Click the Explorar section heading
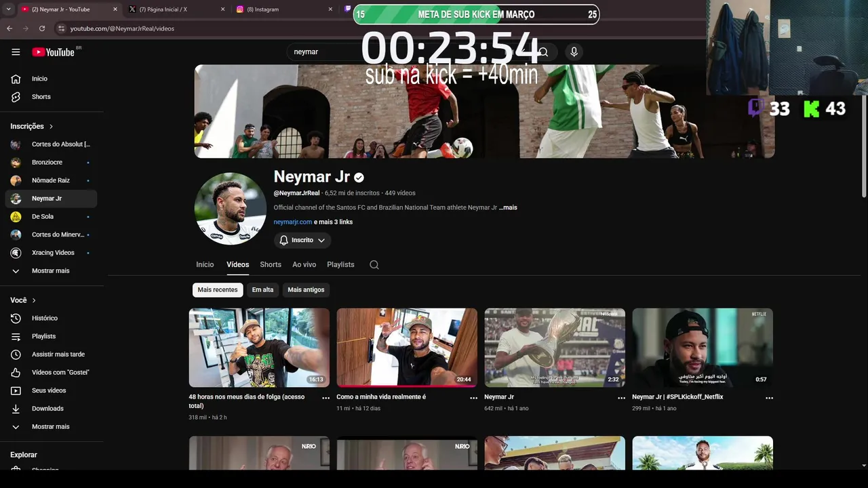Screen dimensions: 868x488 coord(24,455)
